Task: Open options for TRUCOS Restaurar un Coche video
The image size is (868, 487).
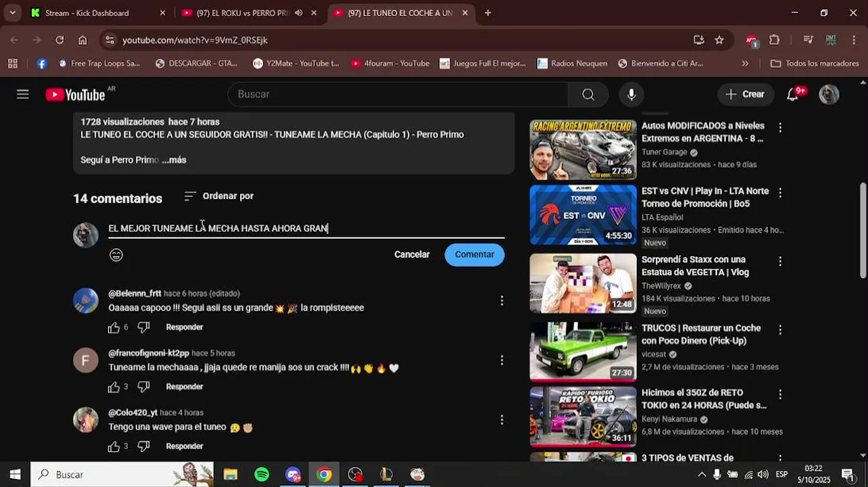Action: coord(780,330)
